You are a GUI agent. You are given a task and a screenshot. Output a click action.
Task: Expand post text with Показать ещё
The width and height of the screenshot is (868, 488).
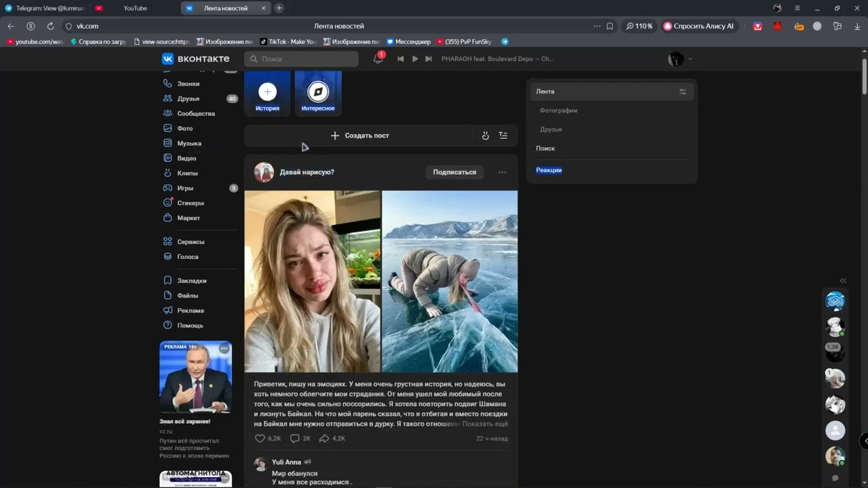click(x=485, y=424)
